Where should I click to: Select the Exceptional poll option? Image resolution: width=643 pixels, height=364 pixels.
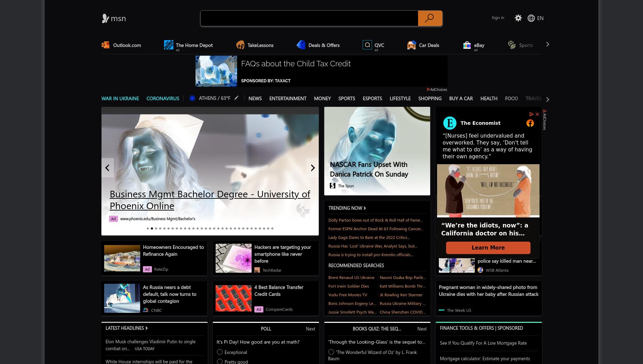pyautogui.click(x=219, y=352)
